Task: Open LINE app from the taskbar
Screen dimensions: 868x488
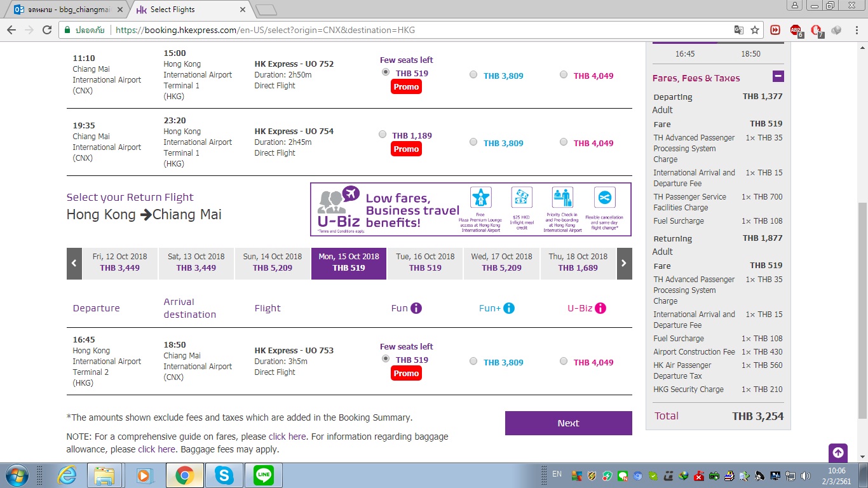Action: 263,475
